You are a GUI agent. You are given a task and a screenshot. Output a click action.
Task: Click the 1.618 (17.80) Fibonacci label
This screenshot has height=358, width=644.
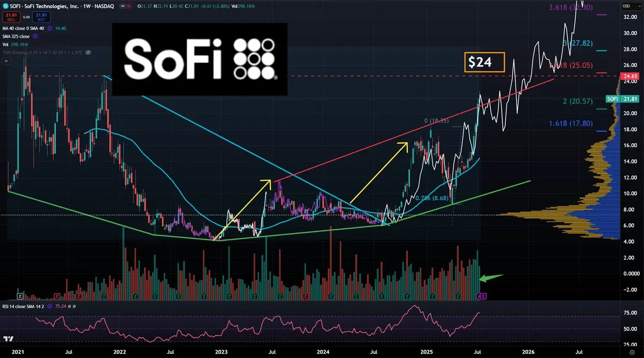570,123
